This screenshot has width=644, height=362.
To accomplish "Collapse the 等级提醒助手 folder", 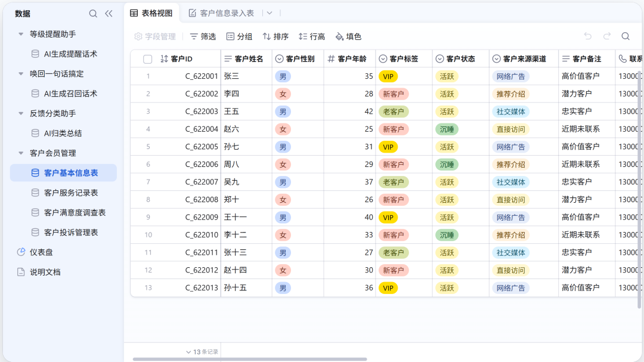I will click(21, 34).
